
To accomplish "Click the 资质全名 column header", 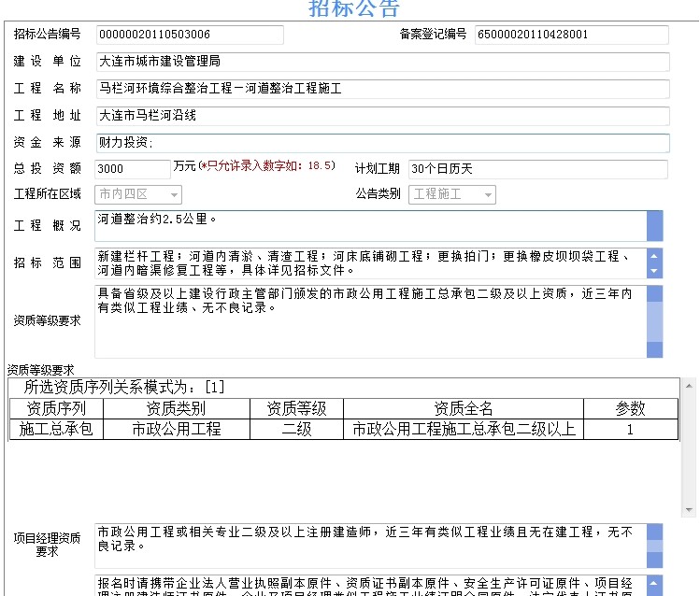I will (464, 408).
